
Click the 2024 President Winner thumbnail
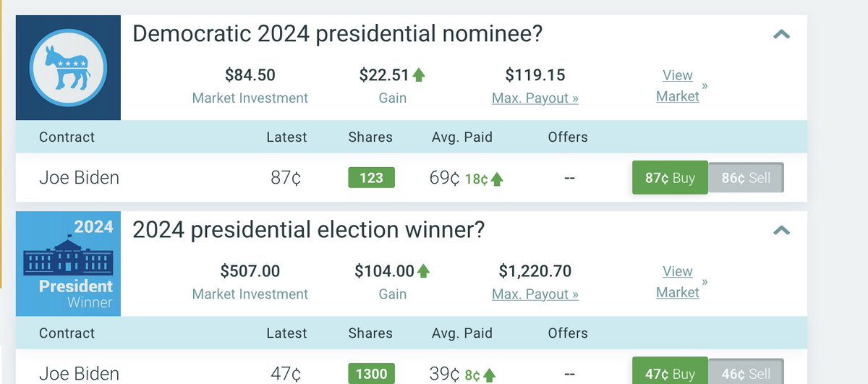point(68,264)
